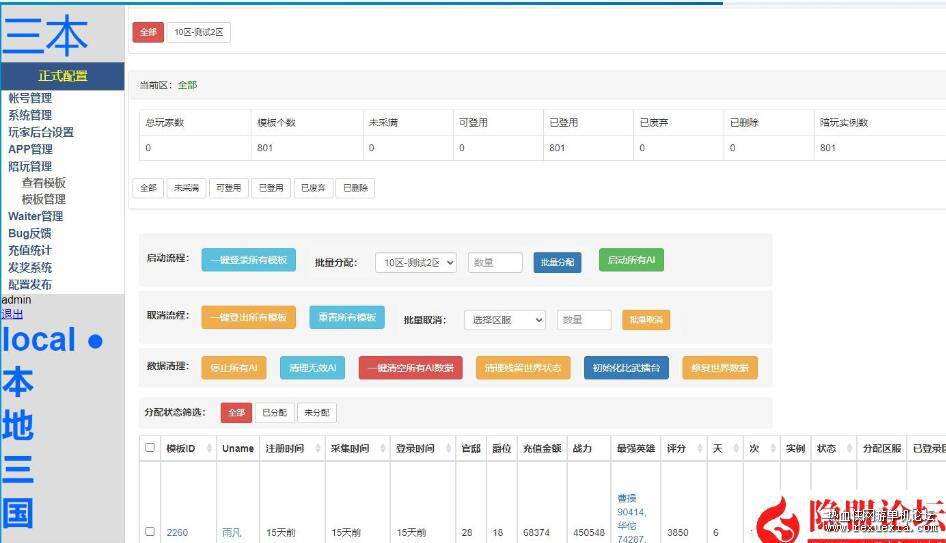
Task: Expand the 选择区服 dropdown
Action: pyautogui.click(x=504, y=320)
